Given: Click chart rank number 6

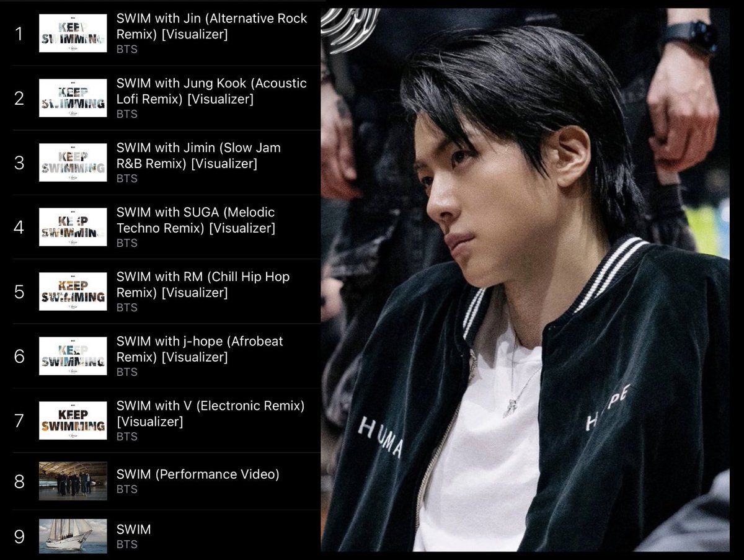Looking at the screenshot, I should (x=19, y=356).
